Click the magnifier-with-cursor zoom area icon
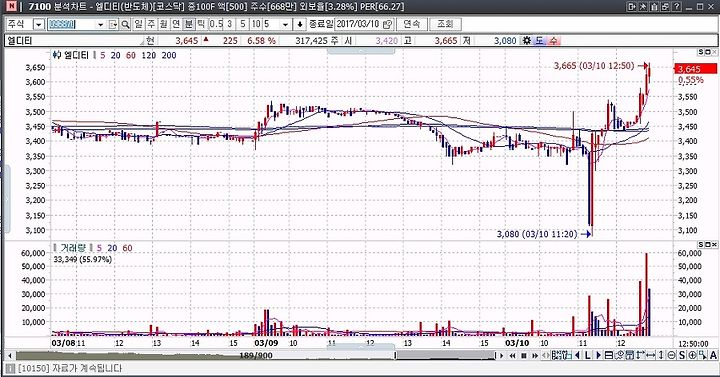Image resolution: width=720 pixels, height=377 pixels. coord(703,355)
